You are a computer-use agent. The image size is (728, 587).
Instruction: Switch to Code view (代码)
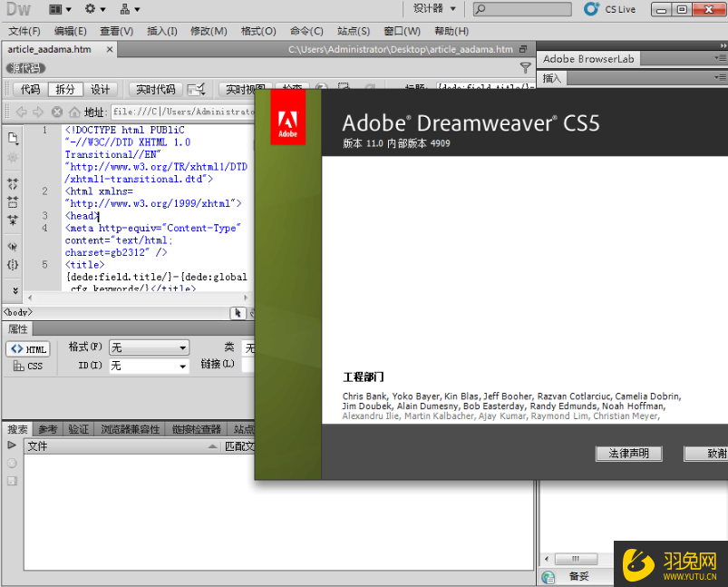tap(31, 90)
